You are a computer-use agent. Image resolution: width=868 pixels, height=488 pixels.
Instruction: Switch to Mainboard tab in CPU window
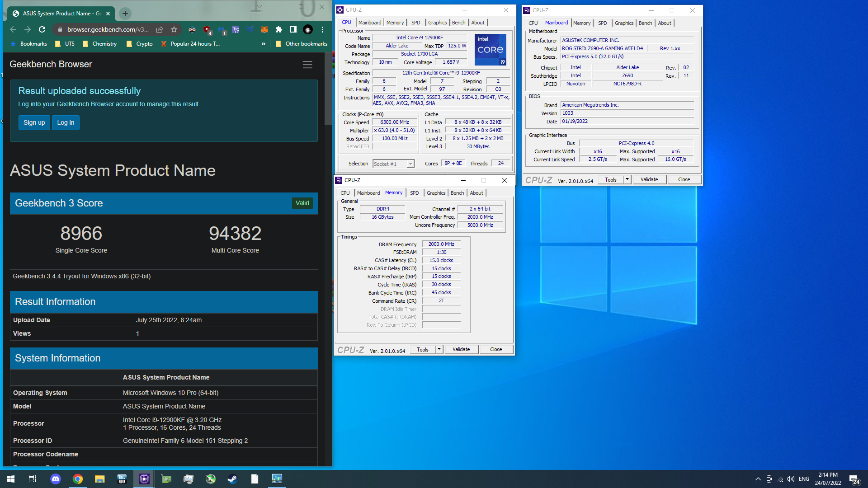pos(370,23)
